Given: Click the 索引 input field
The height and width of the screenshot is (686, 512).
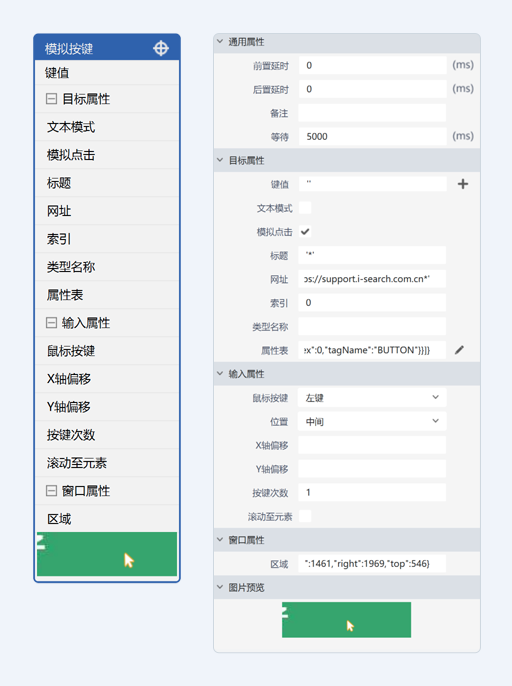Looking at the screenshot, I should pyautogui.click(x=372, y=302).
